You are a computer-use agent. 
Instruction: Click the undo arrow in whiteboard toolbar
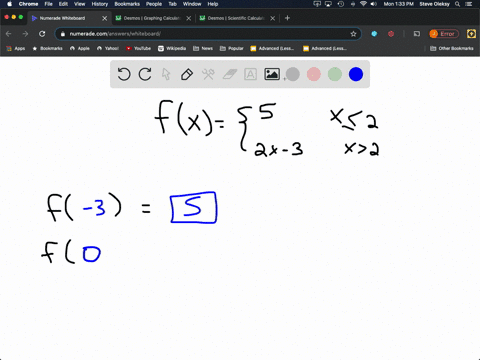point(124,74)
